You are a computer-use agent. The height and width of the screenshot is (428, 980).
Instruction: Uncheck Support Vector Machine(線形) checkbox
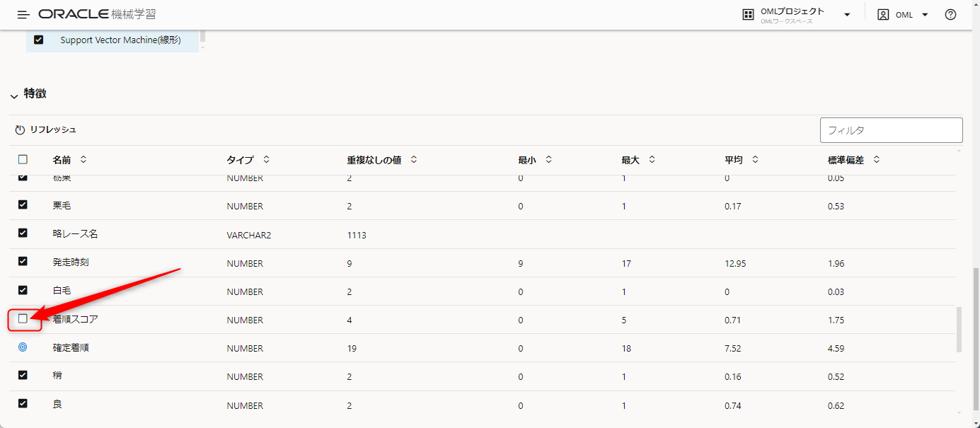[x=38, y=40]
